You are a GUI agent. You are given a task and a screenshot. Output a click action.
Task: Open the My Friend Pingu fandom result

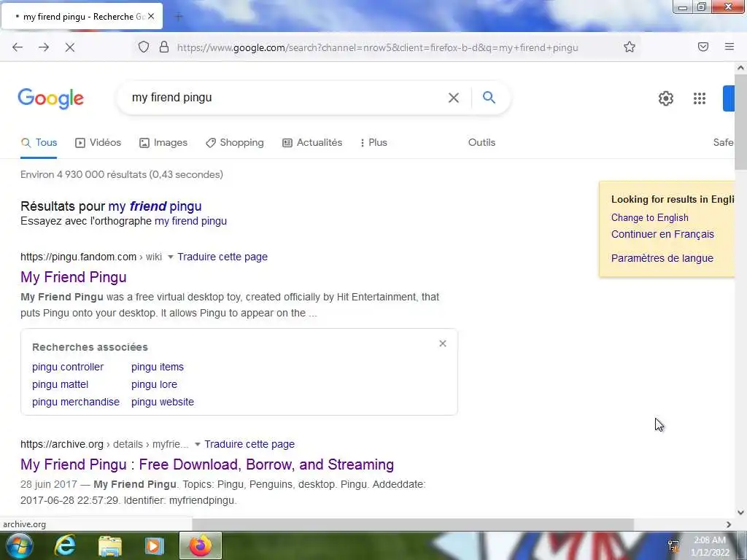[x=74, y=277]
